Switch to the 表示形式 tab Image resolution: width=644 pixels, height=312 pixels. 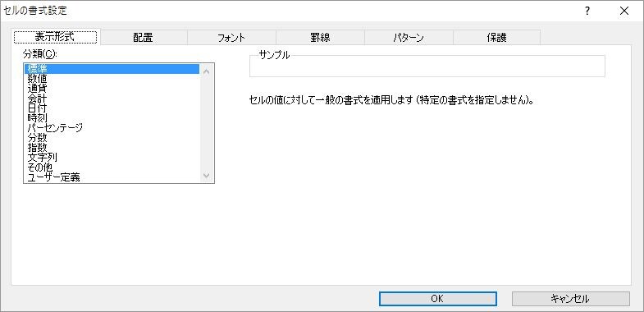(x=56, y=37)
